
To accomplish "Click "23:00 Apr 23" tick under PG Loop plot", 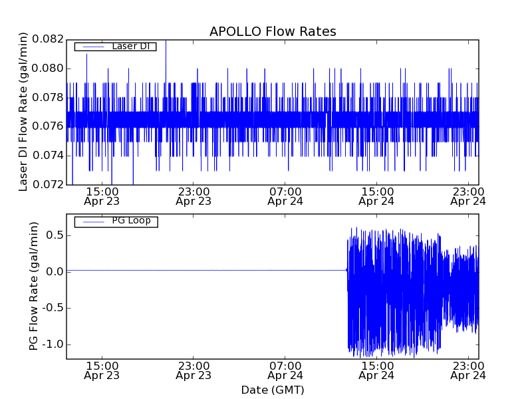I will pyautogui.click(x=194, y=370).
